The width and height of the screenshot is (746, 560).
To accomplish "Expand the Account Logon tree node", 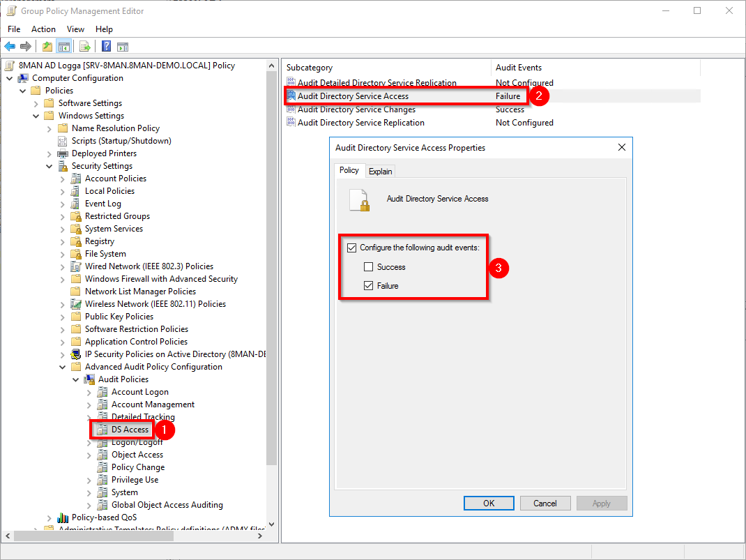I will [89, 392].
